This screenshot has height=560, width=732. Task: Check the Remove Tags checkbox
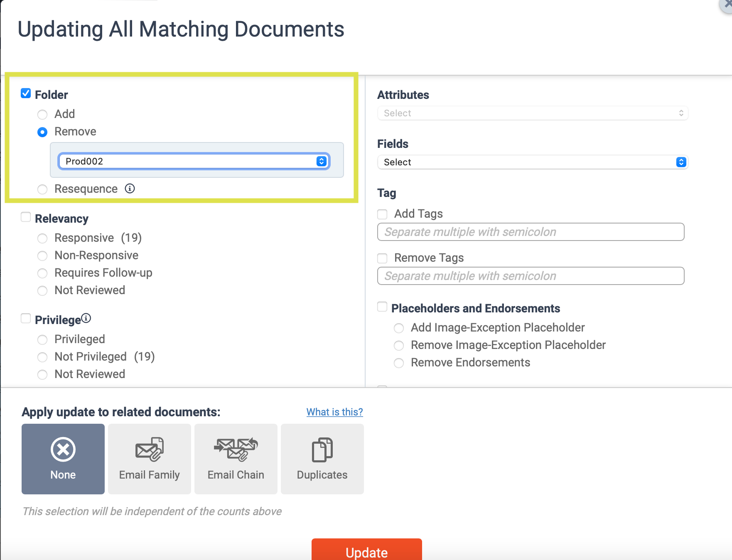[x=382, y=258]
